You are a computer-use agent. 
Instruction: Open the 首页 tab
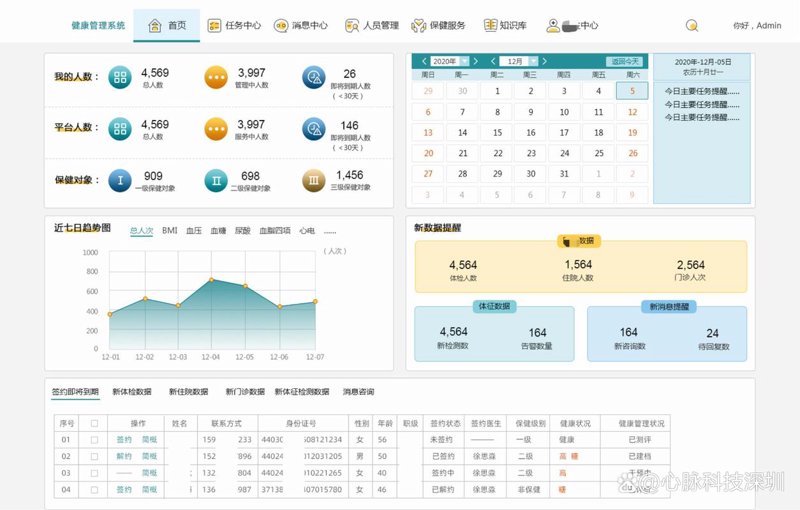pos(166,26)
